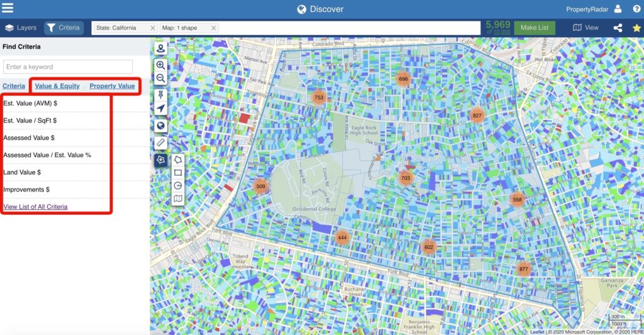Image resolution: width=644 pixels, height=335 pixels.
Task: Click the 602 property cluster marker
Action: (x=429, y=247)
